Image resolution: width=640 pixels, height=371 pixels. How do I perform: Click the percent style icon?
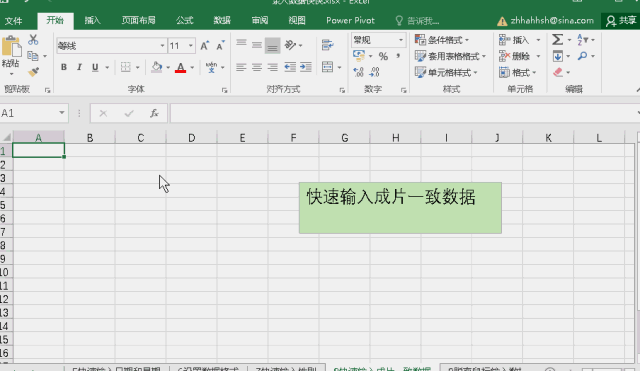pyautogui.click(x=383, y=56)
